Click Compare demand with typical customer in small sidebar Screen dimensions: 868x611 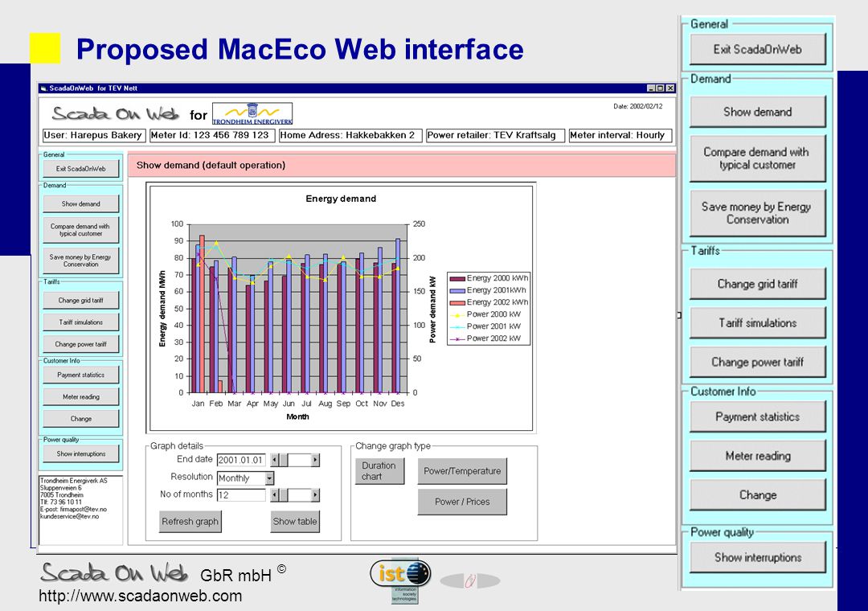point(81,230)
